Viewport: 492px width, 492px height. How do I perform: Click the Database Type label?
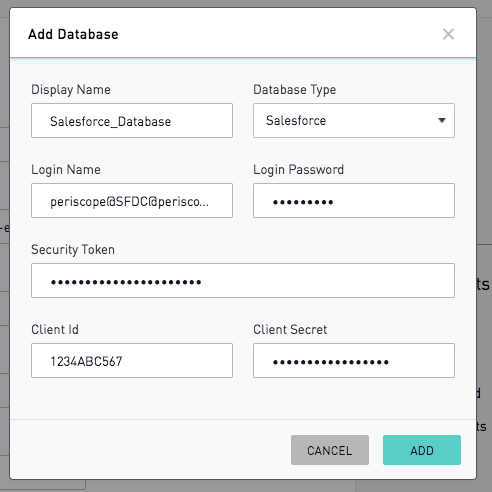[x=295, y=90]
